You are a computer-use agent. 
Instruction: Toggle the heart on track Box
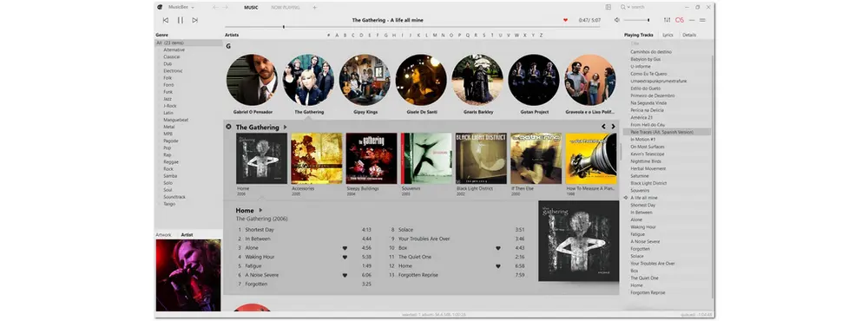point(497,248)
